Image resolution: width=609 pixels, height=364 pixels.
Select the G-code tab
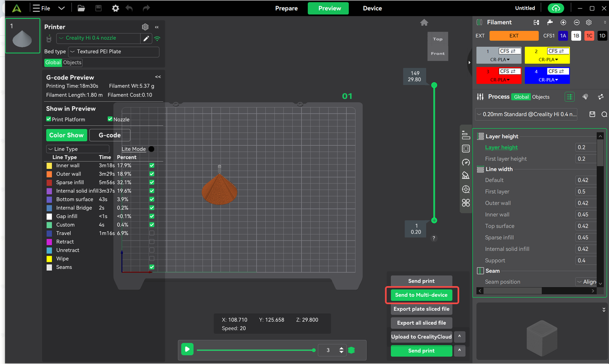coord(110,135)
